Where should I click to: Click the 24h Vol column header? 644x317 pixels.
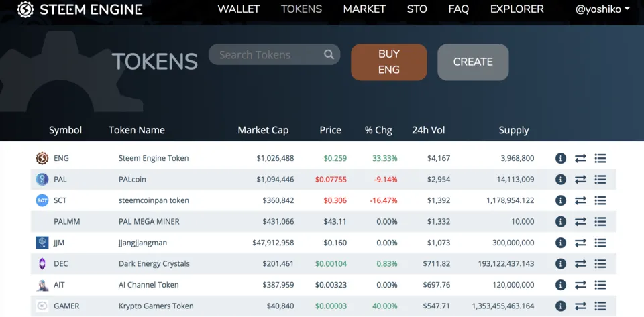tap(429, 131)
